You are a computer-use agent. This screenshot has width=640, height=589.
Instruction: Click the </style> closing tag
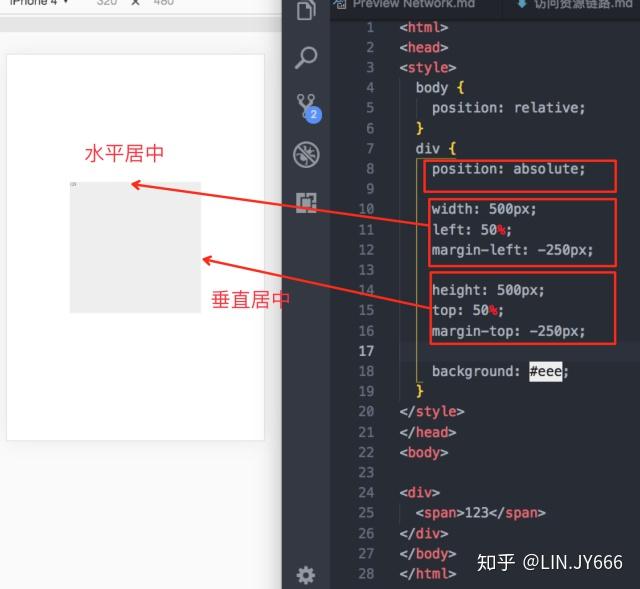[x=432, y=411]
